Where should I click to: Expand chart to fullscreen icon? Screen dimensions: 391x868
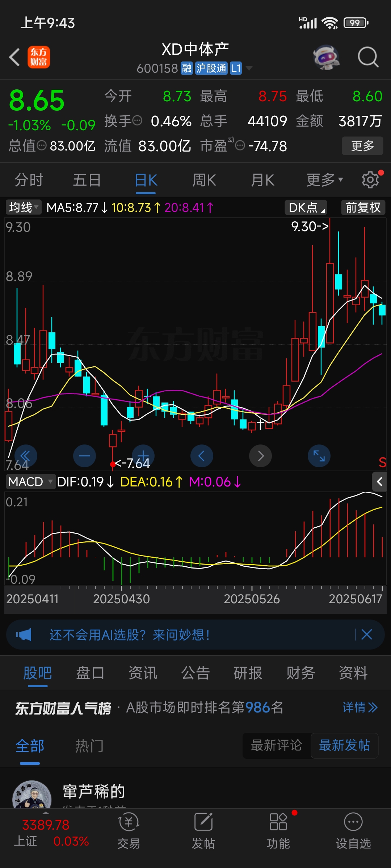point(319,456)
